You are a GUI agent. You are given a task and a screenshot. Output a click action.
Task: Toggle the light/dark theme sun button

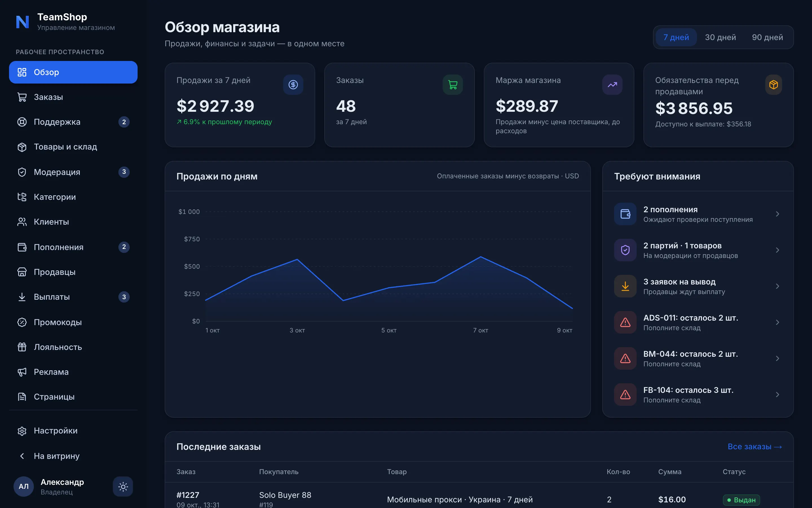tap(123, 487)
